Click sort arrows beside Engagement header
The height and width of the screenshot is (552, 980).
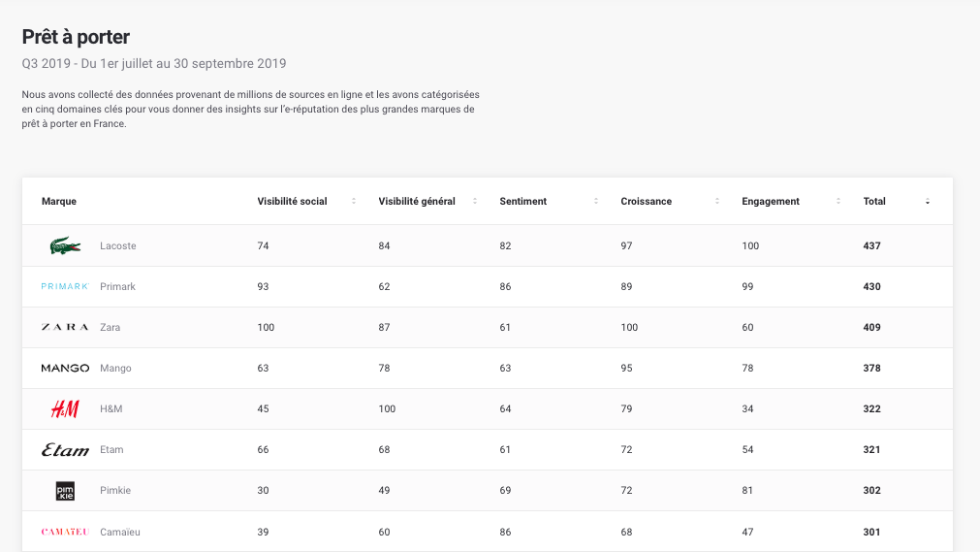pos(838,202)
